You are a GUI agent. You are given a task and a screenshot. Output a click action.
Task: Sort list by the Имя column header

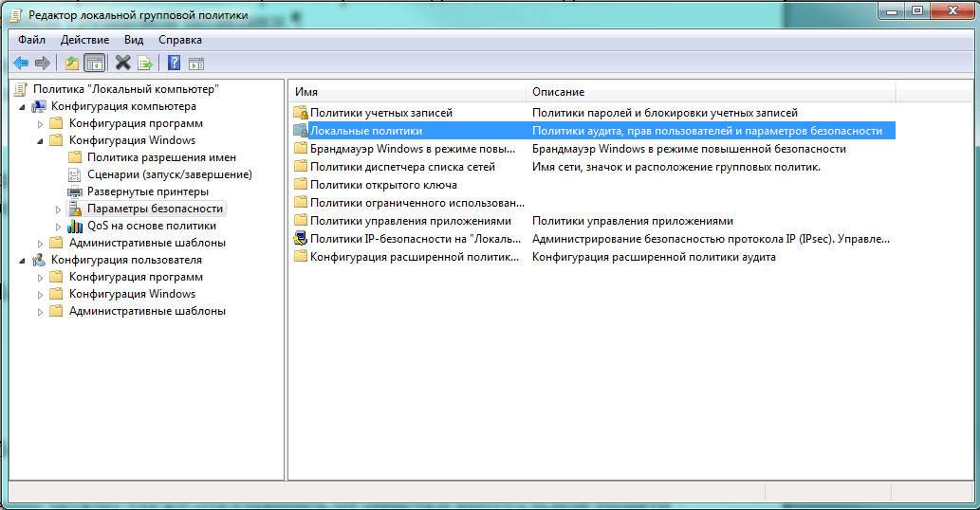tap(406, 92)
